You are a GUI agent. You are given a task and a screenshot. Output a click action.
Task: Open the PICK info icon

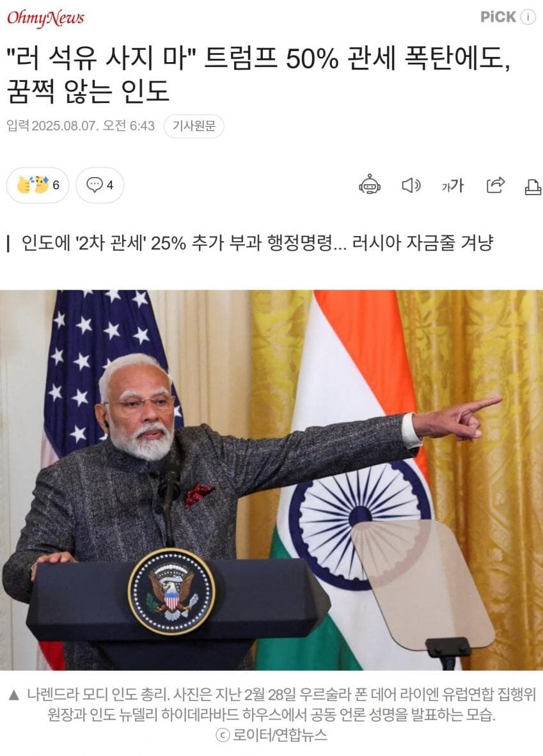click(x=528, y=17)
